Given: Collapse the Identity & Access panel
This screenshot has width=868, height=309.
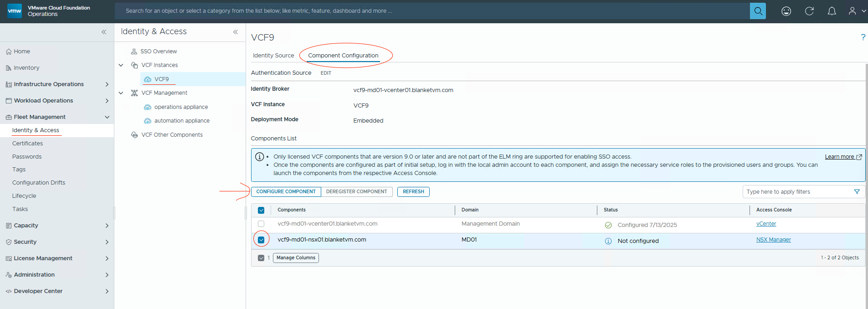Looking at the screenshot, I should coord(236,32).
